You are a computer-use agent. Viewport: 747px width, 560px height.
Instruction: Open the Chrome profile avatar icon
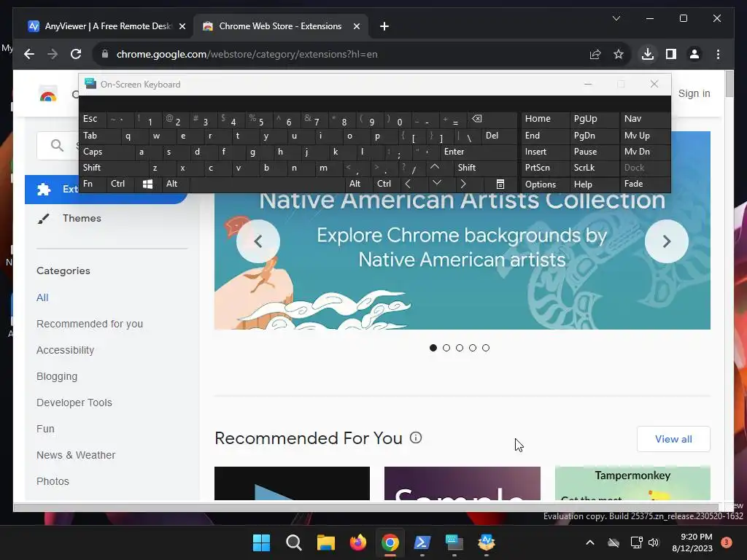694,54
